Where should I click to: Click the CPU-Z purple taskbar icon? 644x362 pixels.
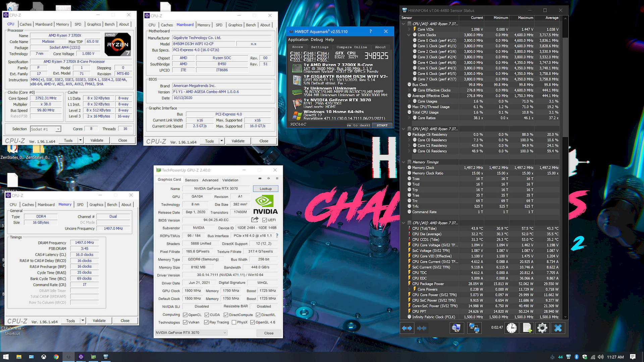pyautogui.click(x=81, y=357)
